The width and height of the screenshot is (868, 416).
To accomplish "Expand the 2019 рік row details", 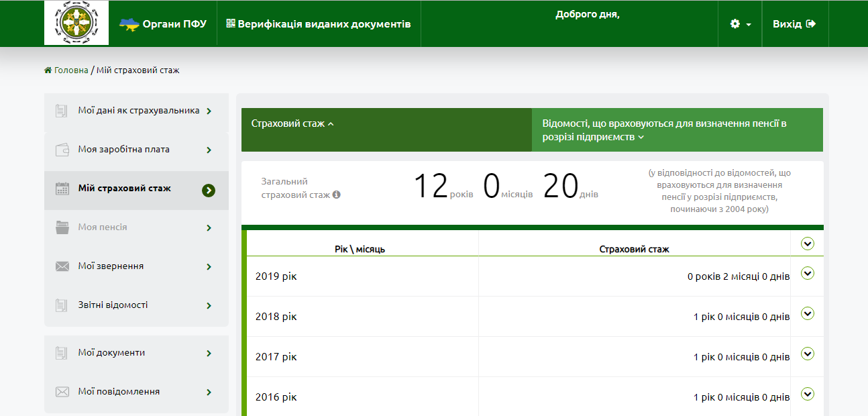I will (808, 273).
